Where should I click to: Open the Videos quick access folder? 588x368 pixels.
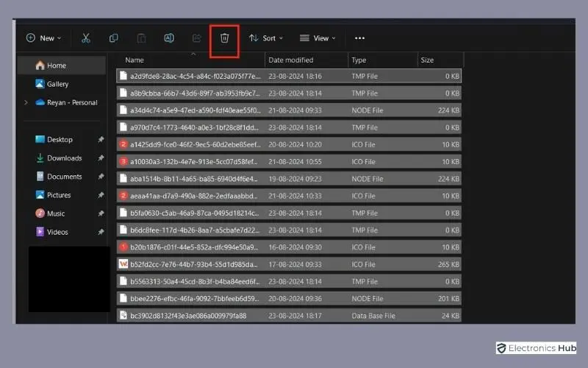51,232
